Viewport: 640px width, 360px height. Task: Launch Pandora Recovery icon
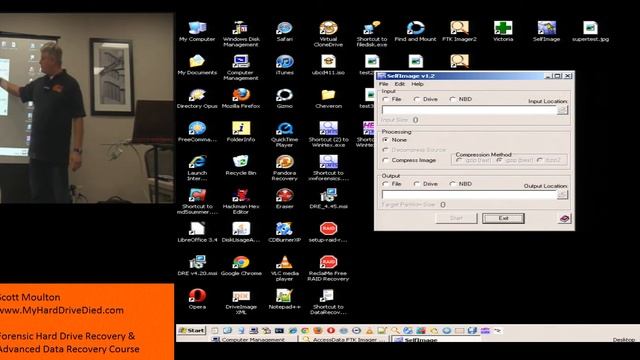[x=284, y=168]
